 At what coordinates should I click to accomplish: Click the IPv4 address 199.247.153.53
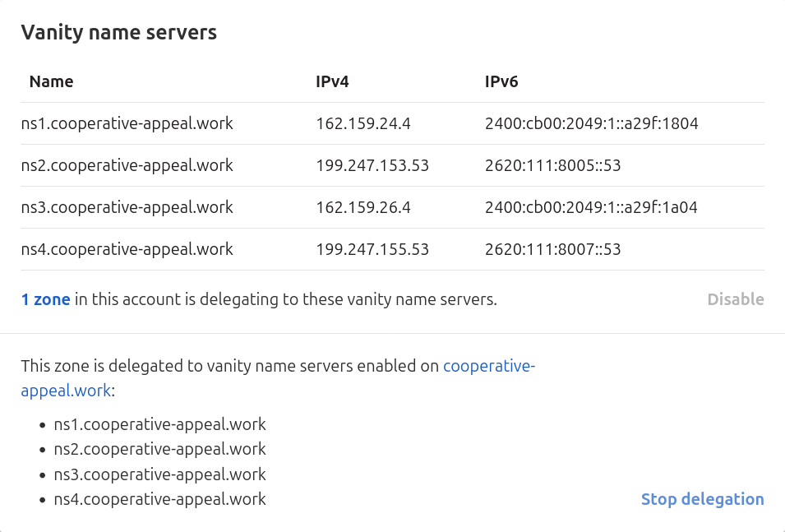click(x=372, y=165)
